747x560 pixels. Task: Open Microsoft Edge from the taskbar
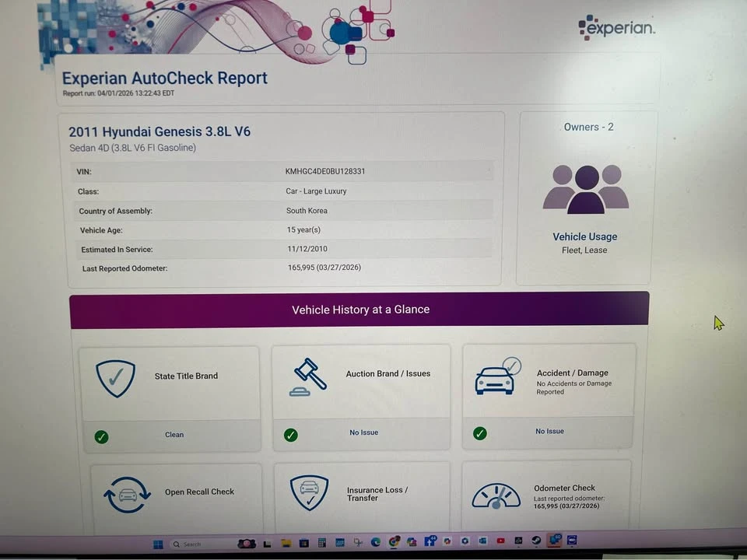[376, 542]
